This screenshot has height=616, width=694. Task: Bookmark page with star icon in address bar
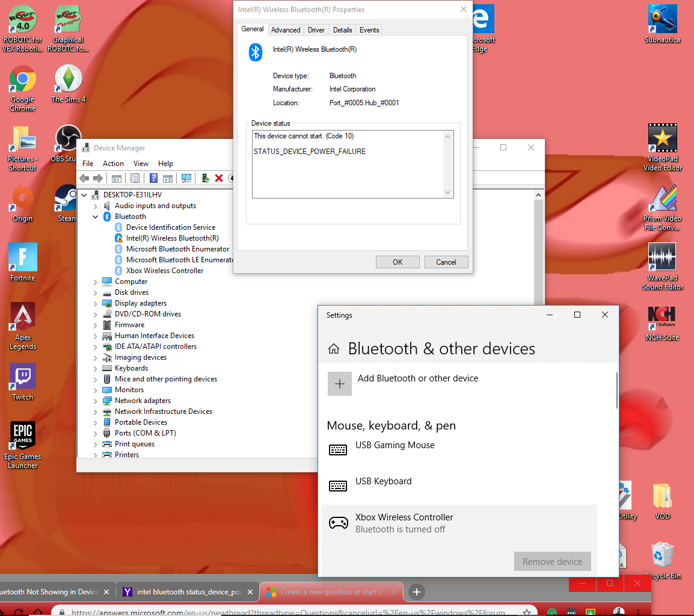point(527,612)
